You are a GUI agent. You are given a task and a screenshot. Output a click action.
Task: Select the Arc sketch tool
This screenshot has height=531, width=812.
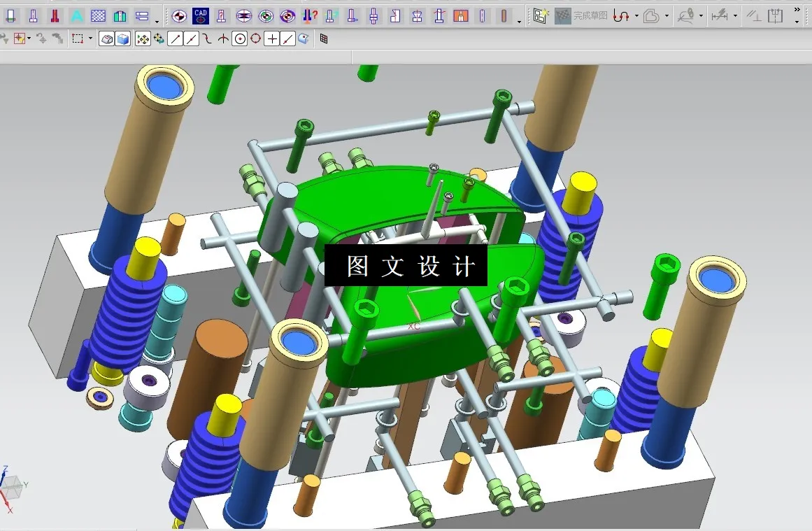[206, 38]
